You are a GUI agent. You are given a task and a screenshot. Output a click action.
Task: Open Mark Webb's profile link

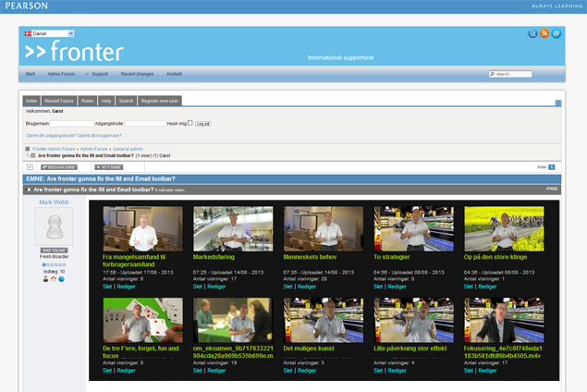(x=55, y=202)
